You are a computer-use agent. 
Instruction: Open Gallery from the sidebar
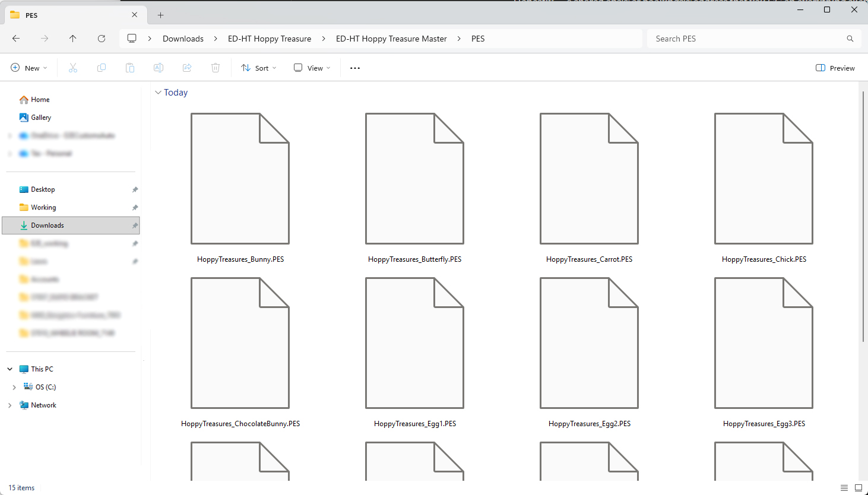[x=41, y=117]
